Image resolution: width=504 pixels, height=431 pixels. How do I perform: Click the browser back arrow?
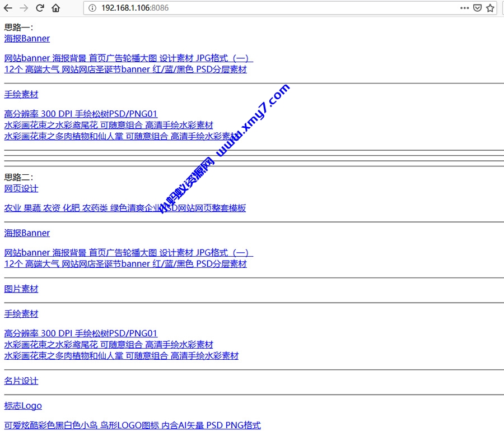pyautogui.click(x=8, y=8)
